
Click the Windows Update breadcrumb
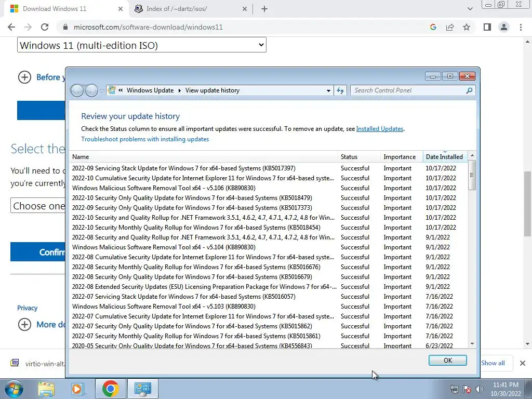click(150, 90)
